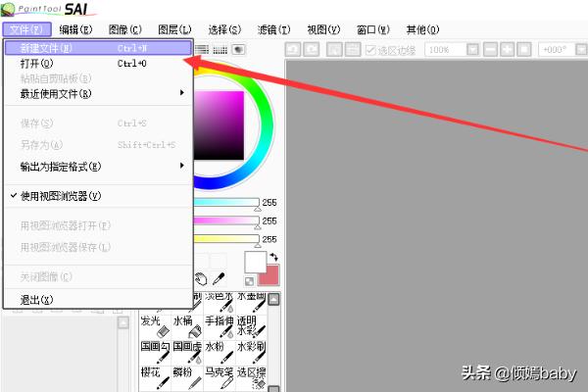Select the 水壶 brush tool in top row
This screenshot has width=588, height=392.
[x=251, y=303]
